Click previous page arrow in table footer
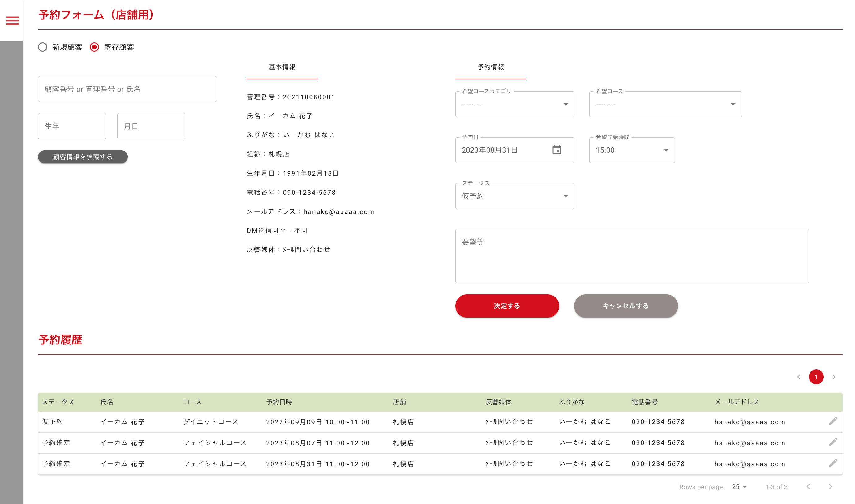Image resolution: width=855 pixels, height=504 pixels. click(x=808, y=487)
